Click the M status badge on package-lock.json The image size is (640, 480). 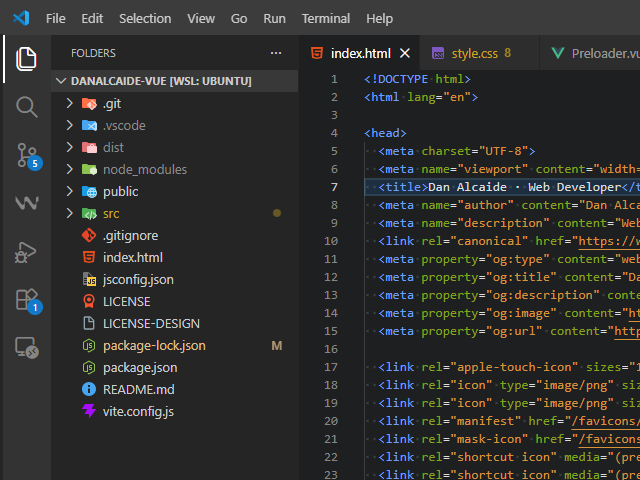pyautogui.click(x=277, y=346)
